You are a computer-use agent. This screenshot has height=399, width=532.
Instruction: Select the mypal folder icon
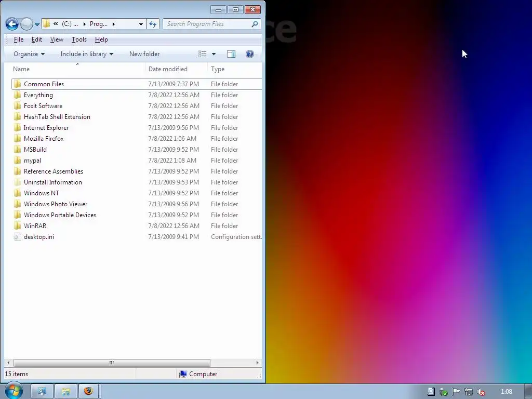point(17,160)
